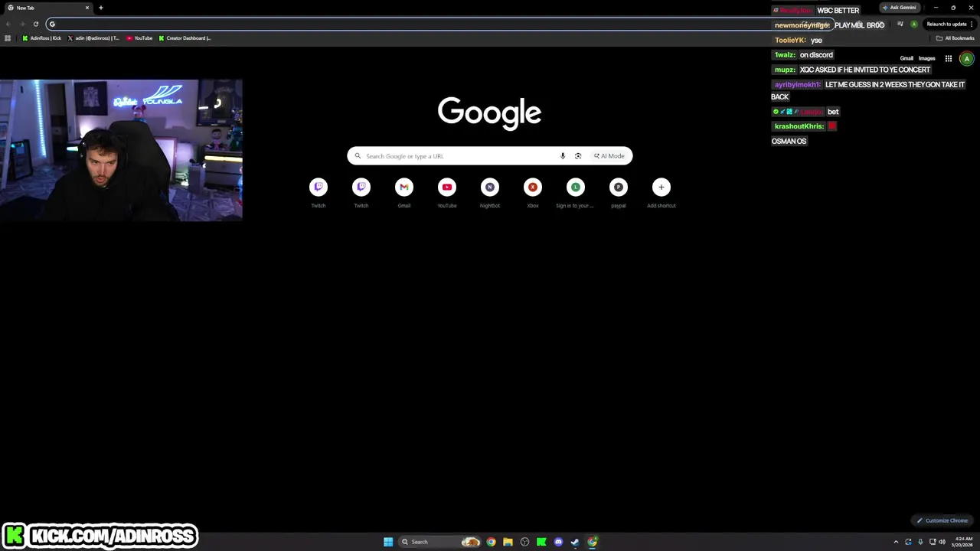Image resolution: width=980 pixels, height=551 pixels.
Task: Open the Xbox shortcut tile
Action: pos(533,192)
